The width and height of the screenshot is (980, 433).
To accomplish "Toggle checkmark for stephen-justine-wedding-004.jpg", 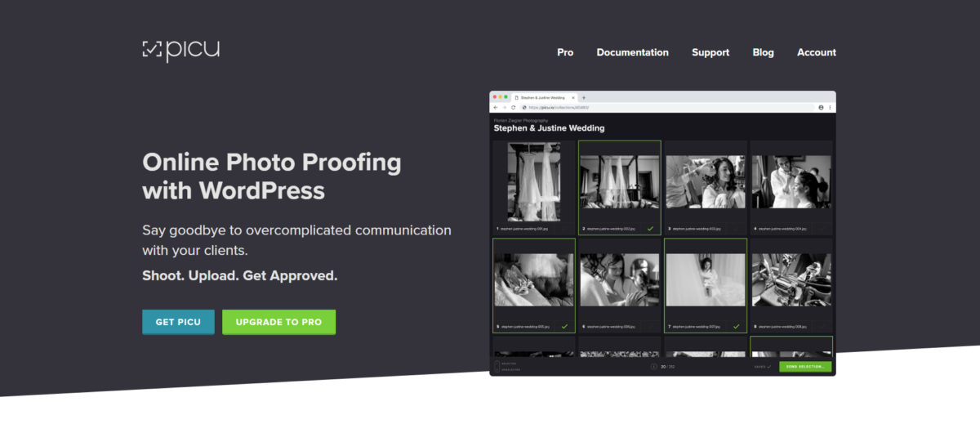I will [822, 229].
